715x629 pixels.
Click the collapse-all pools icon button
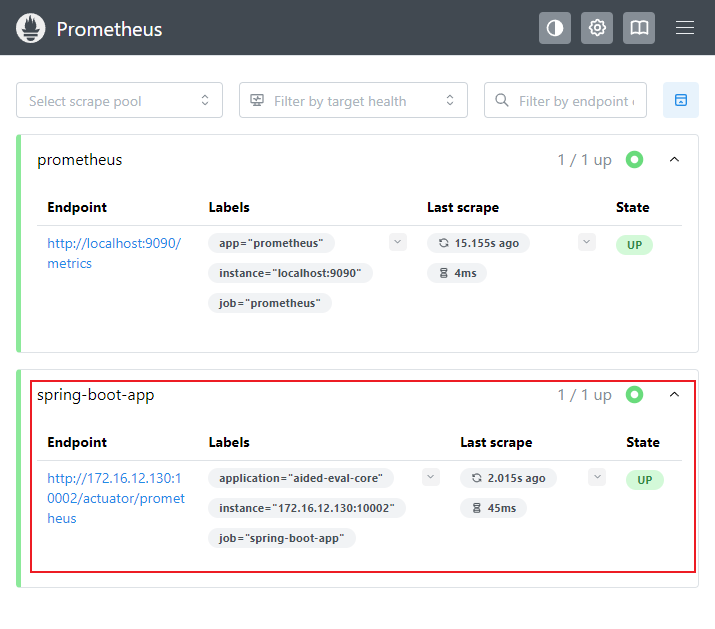click(x=681, y=100)
